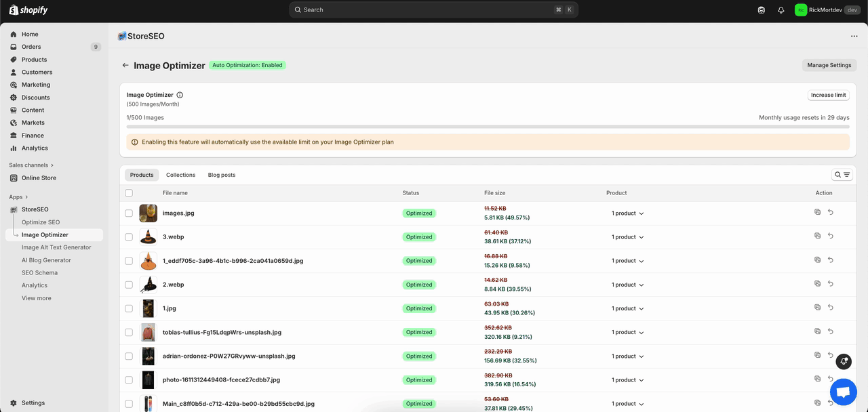
Task: Switch to the Blog posts tab
Action: (x=222, y=175)
